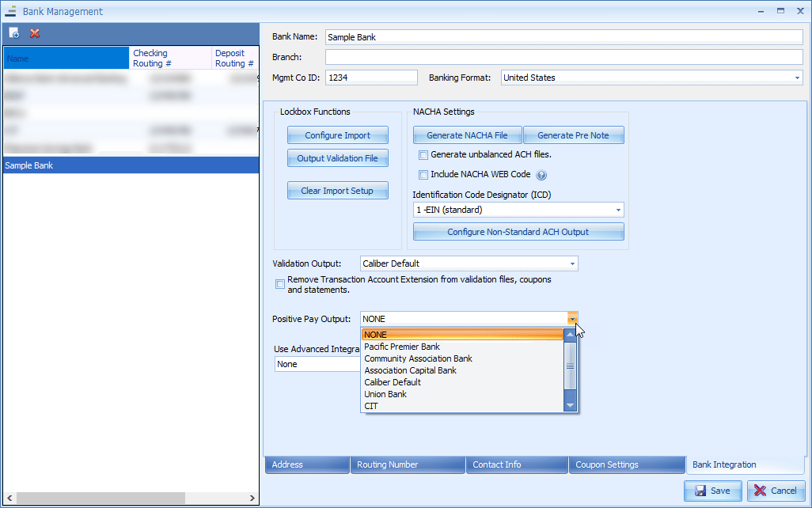Save the bank settings

click(712, 491)
